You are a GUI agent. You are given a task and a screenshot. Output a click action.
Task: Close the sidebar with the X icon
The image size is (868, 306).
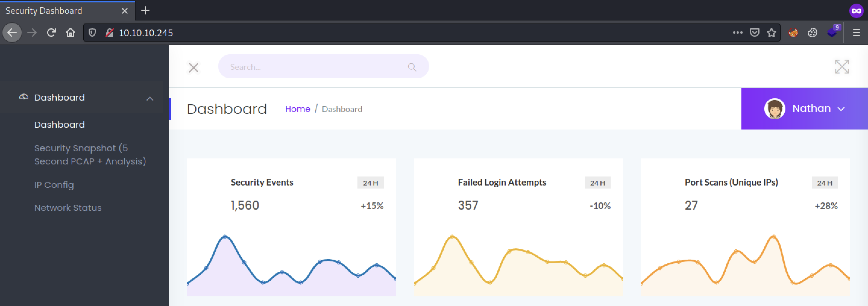click(193, 68)
